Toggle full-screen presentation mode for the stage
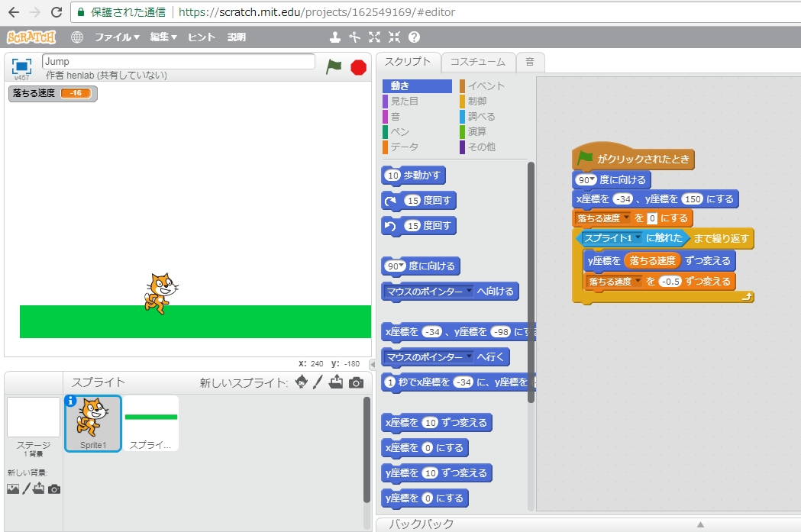This screenshot has width=801, height=532. pos(21,66)
